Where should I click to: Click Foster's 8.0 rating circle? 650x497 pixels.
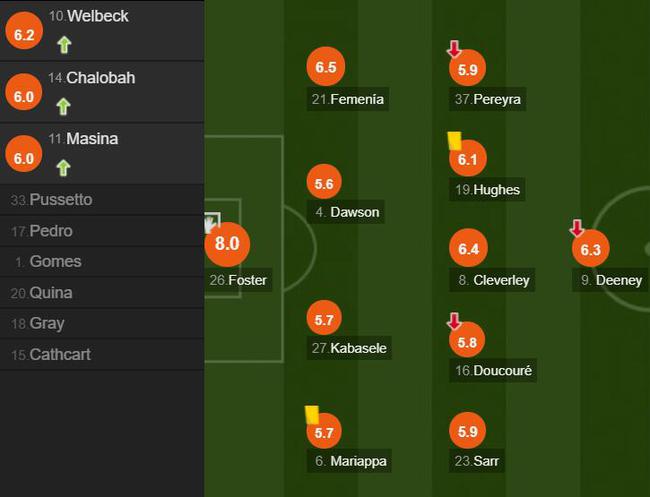tap(227, 244)
